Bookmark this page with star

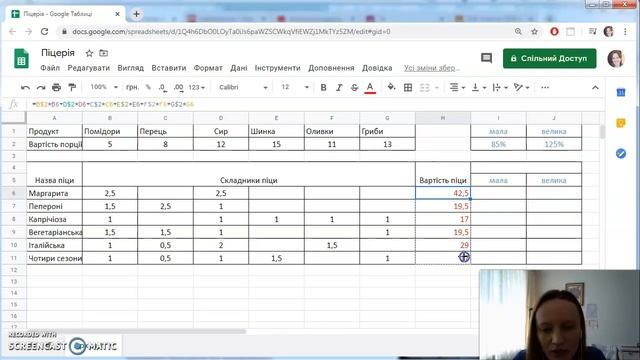tap(534, 31)
